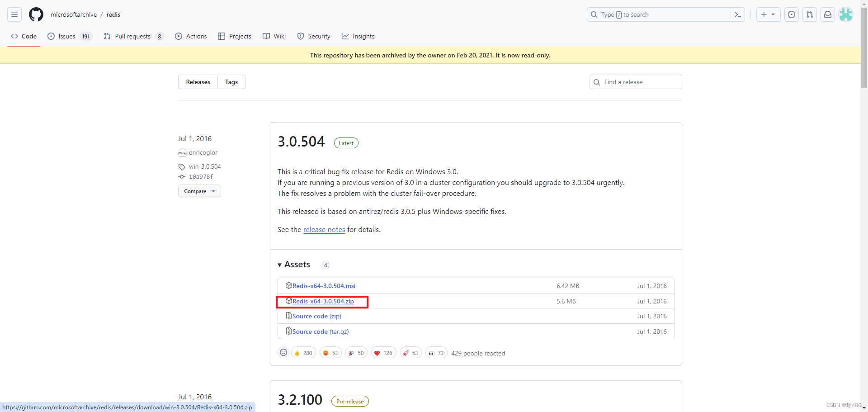Open the enricogior author profile
The height and width of the screenshot is (412, 868).
[x=203, y=152]
